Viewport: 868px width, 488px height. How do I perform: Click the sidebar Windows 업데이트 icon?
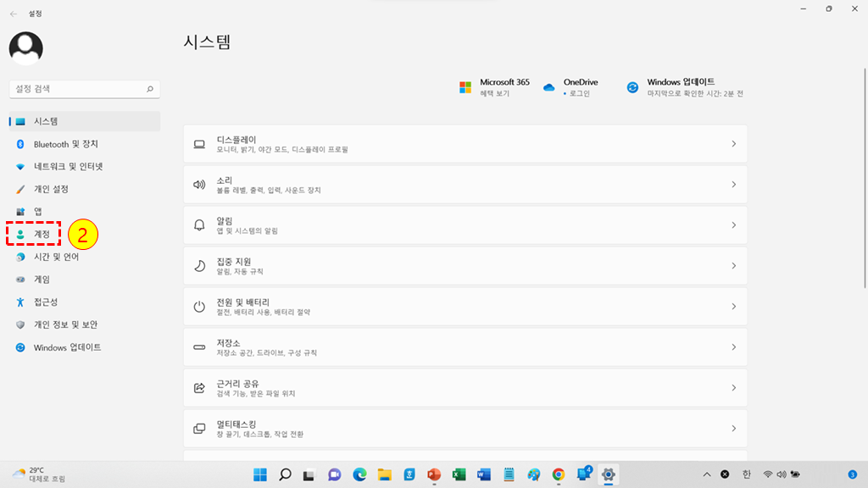pyautogui.click(x=20, y=347)
